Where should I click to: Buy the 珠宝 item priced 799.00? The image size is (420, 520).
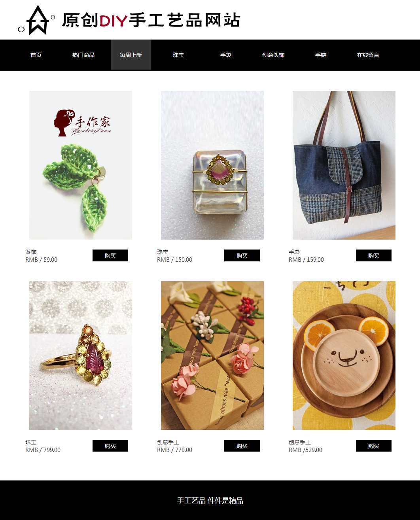click(x=110, y=446)
